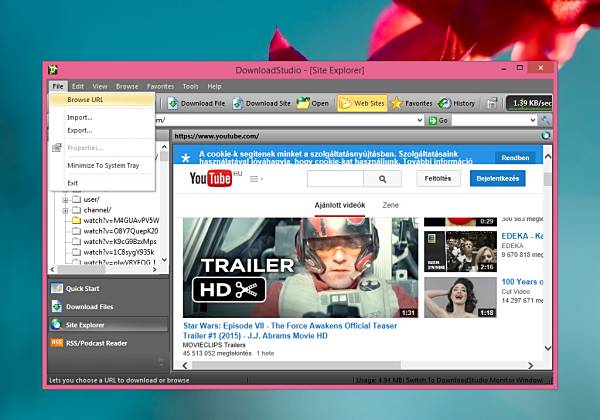Select the user/ folder in tree

tap(91, 199)
